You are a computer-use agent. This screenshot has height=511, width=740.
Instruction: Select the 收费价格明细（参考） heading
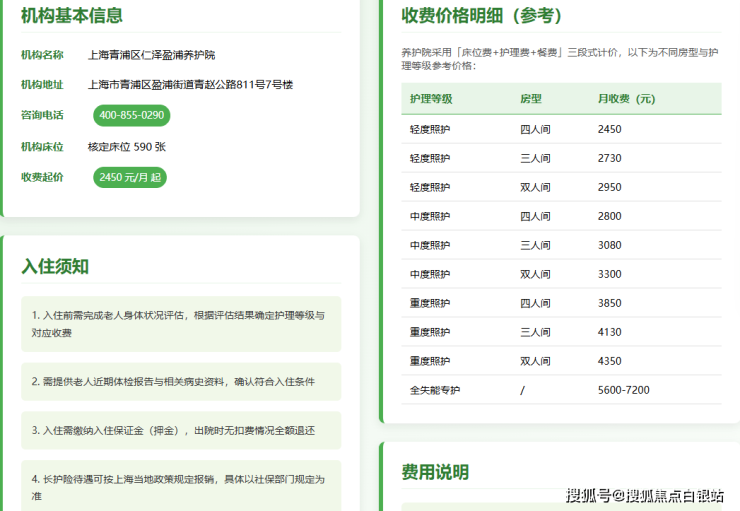pos(482,16)
